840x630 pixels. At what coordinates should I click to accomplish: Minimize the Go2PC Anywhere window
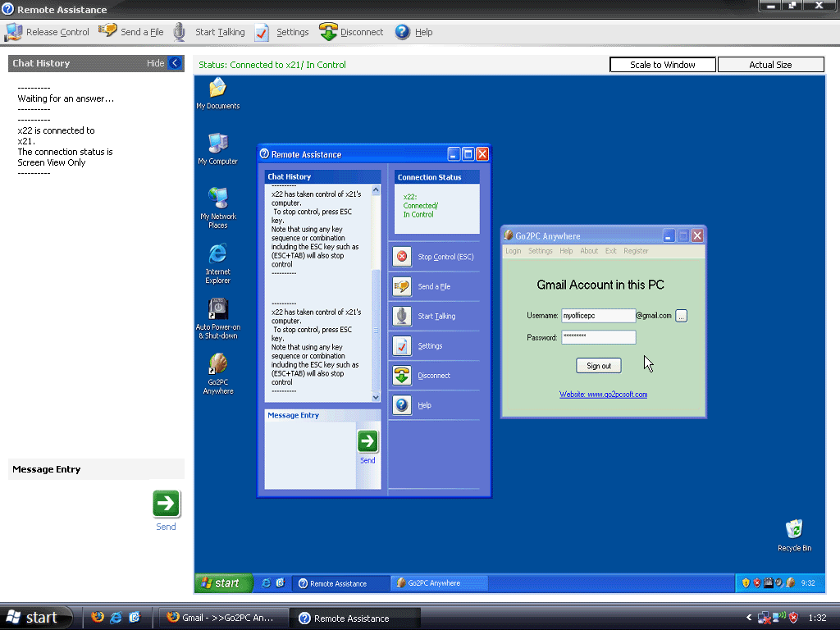(669, 235)
